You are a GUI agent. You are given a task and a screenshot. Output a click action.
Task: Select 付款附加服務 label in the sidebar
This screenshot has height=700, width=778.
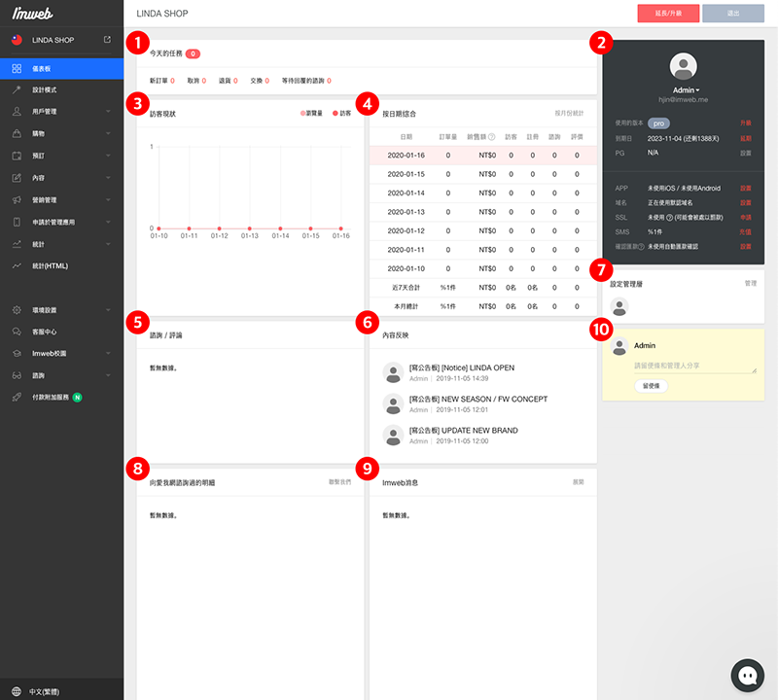pyautogui.click(x=51, y=397)
